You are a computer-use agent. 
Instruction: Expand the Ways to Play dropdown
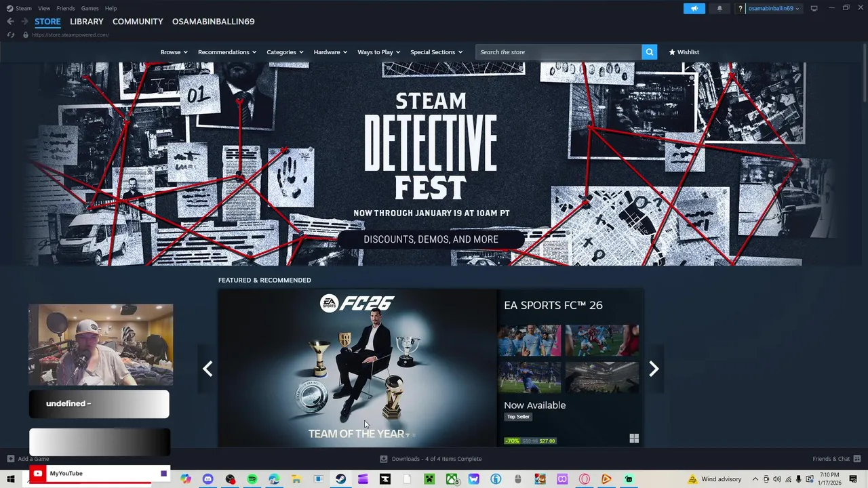[379, 52]
